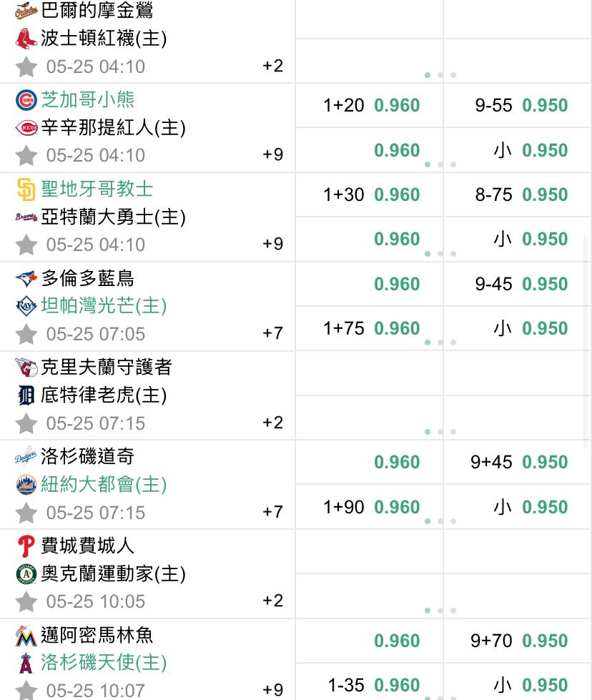Image resolution: width=592 pixels, height=700 pixels.
Task: Click the San Diego Padres logo
Action: click(x=26, y=189)
